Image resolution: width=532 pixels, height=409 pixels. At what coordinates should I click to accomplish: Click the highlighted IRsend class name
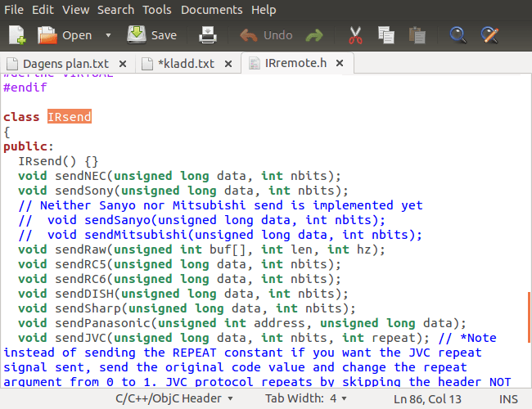[69, 117]
